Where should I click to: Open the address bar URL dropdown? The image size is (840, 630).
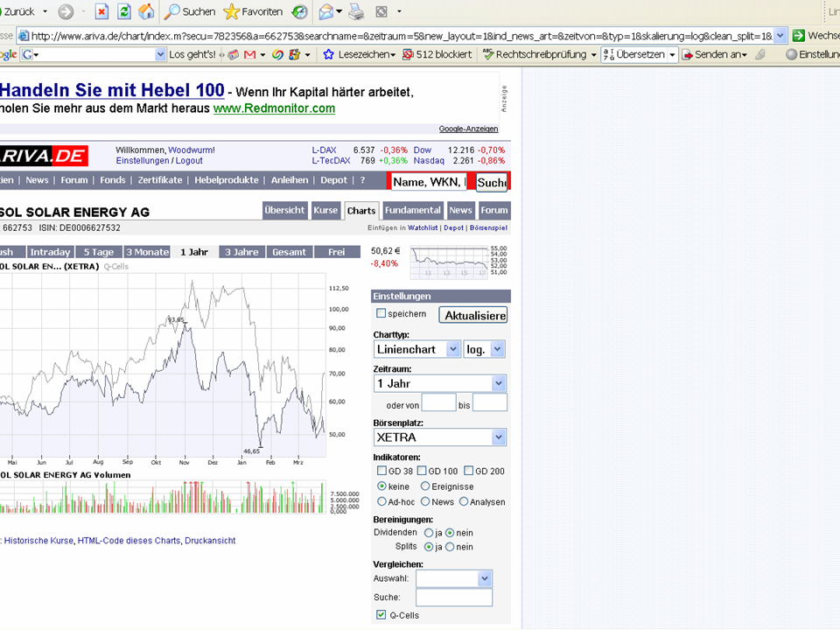780,35
